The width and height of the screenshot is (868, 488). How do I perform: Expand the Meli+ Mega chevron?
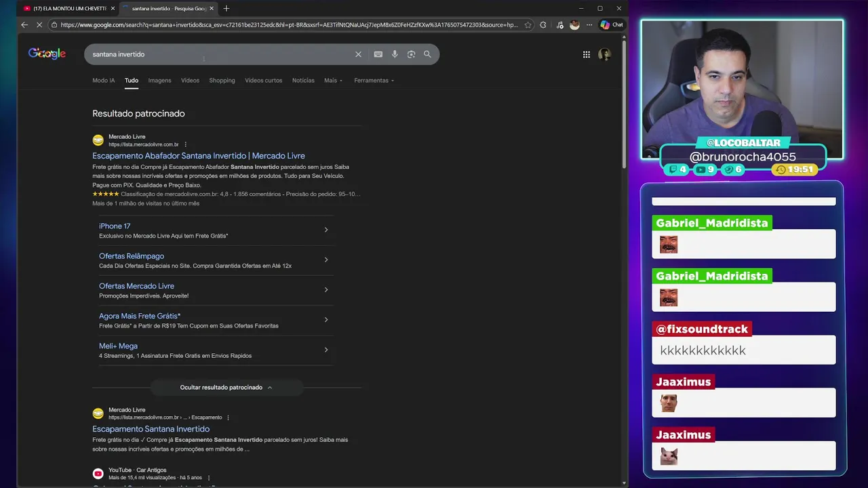point(326,350)
